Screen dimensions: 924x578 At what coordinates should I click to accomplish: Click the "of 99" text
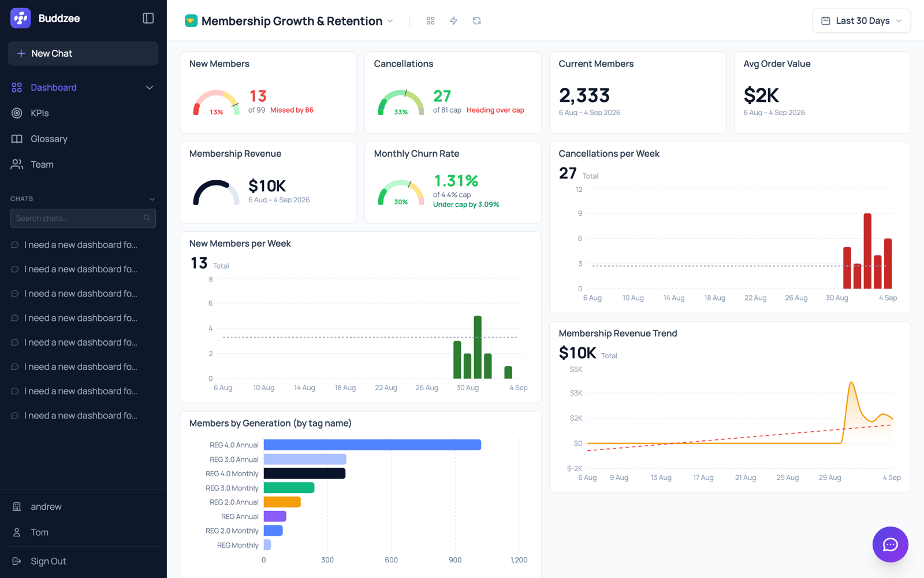point(257,110)
